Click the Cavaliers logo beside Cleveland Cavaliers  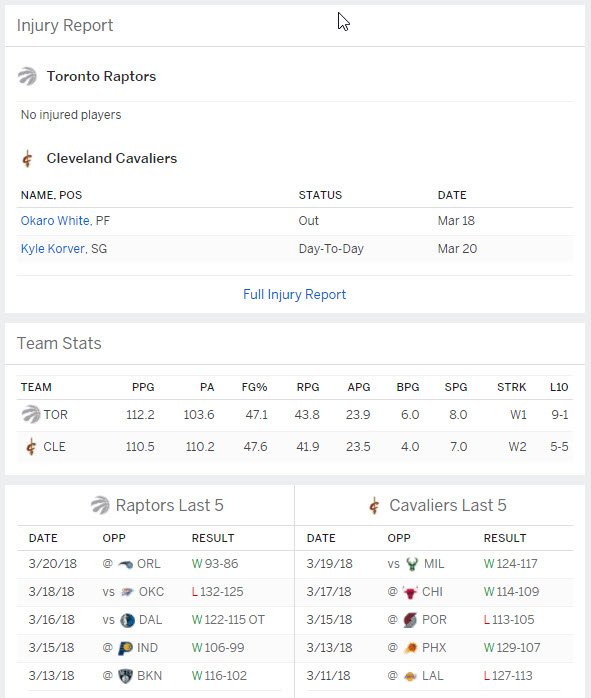point(27,158)
